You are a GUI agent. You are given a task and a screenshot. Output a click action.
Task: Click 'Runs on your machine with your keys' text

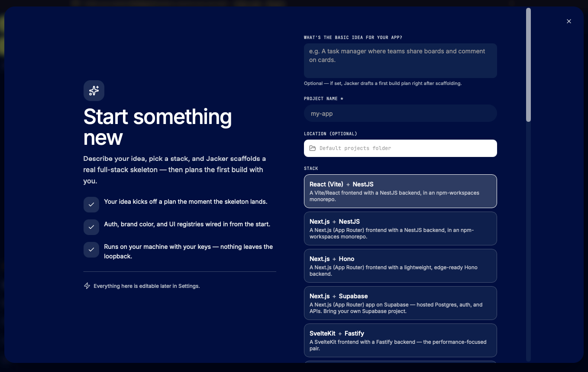tap(188, 251)
